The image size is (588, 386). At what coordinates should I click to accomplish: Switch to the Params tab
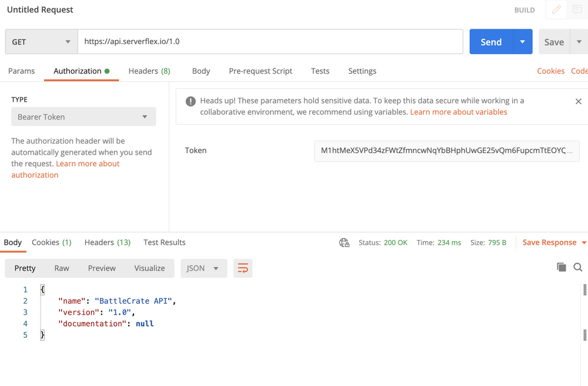pos(21,71)
